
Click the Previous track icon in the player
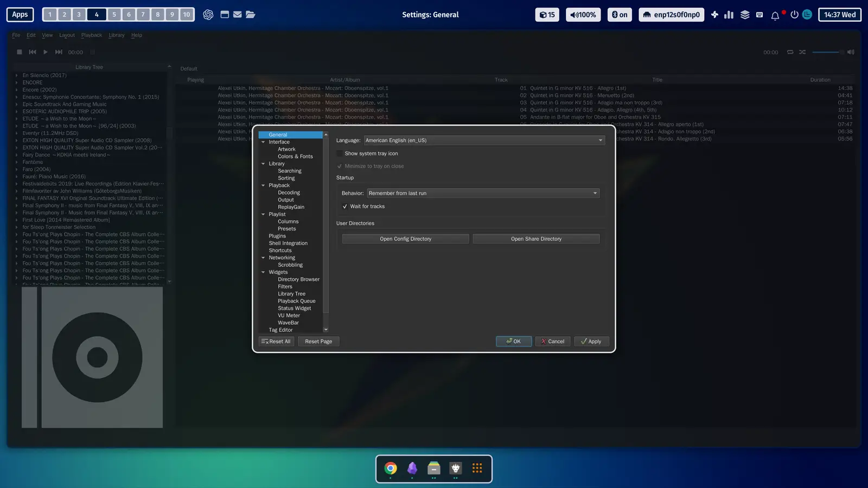pyautogui.click(x=33, y=52)
